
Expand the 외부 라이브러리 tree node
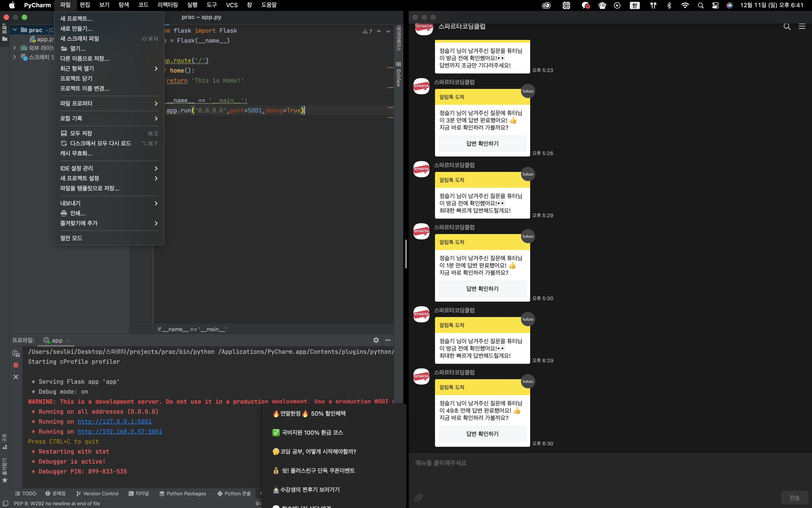(x=15, y=48)
